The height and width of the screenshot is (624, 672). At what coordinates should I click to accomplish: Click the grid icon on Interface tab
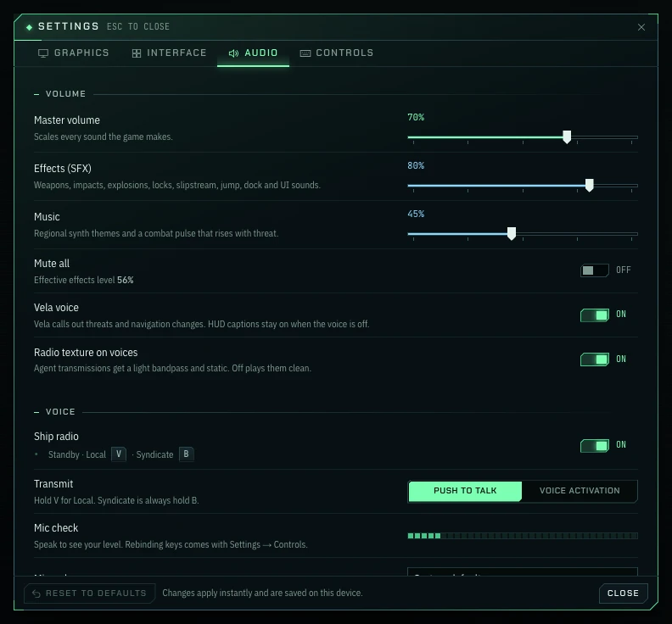(x=137, y=53)
